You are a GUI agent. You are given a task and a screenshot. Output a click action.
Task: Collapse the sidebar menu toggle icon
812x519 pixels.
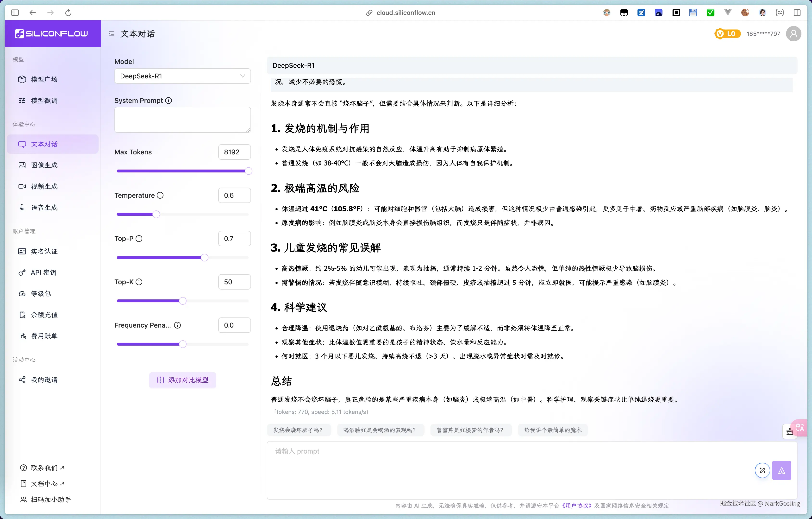(x=112, y=34)
